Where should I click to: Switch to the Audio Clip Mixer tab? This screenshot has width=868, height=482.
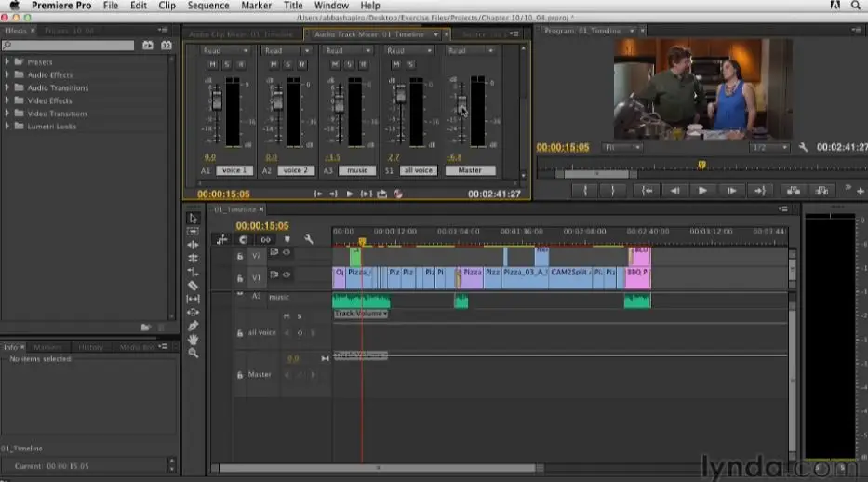(241, 34)
